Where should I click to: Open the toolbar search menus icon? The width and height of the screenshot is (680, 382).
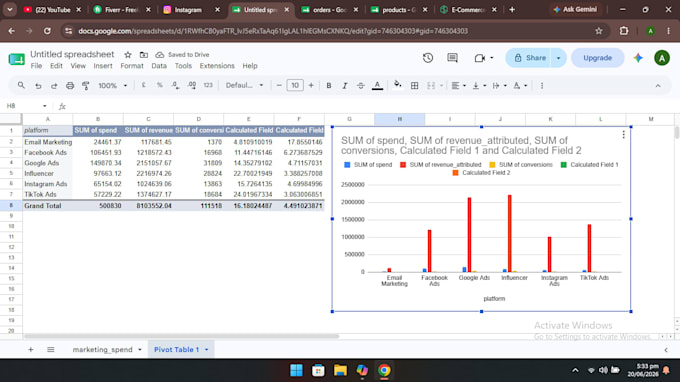click(21, 85)
